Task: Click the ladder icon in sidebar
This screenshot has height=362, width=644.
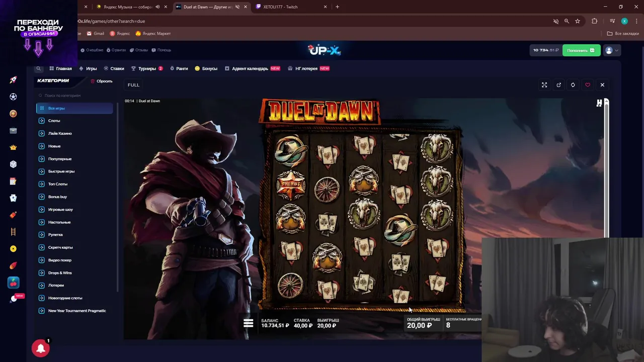Action: coord(13,232)
